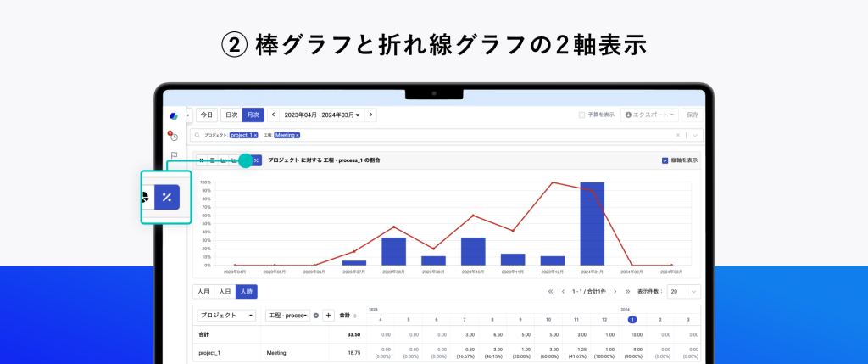Viewport: 868px width, 364px height.
Task: Enable the 予算を表示 checkbox
Action: point(581,115)
